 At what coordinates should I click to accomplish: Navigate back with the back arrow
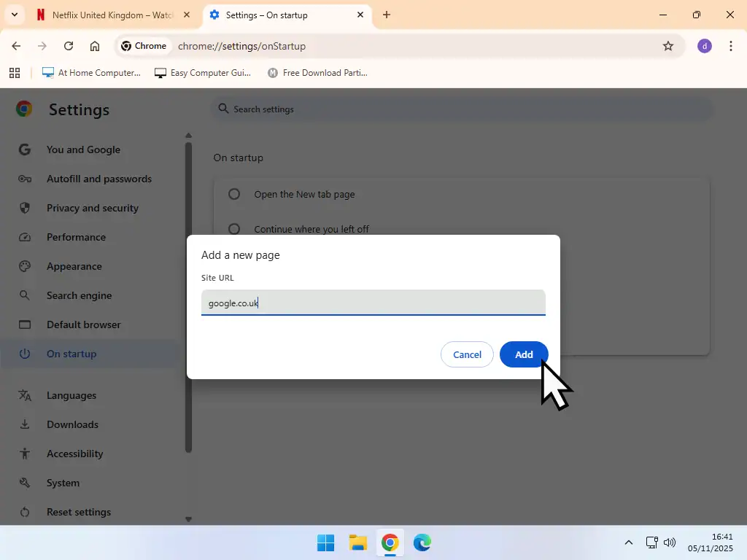(x=16, y=45)
